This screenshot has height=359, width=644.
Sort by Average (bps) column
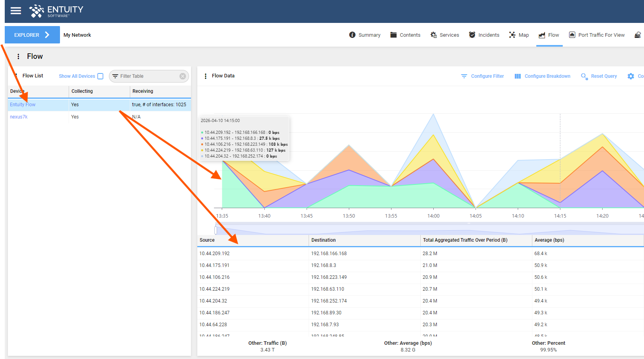[588, 240]
